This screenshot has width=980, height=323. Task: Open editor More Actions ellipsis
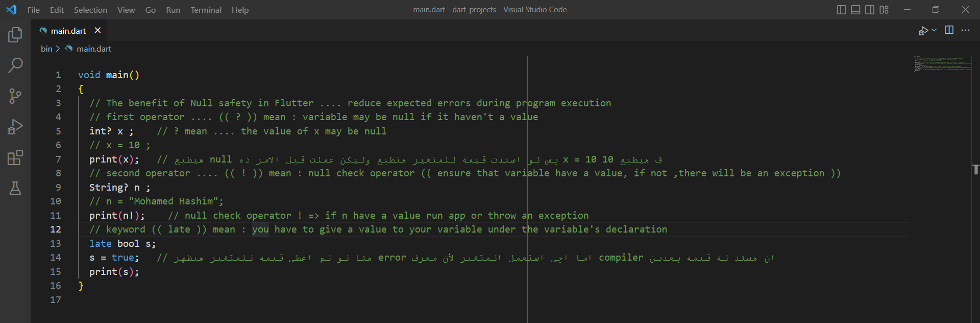965,30
